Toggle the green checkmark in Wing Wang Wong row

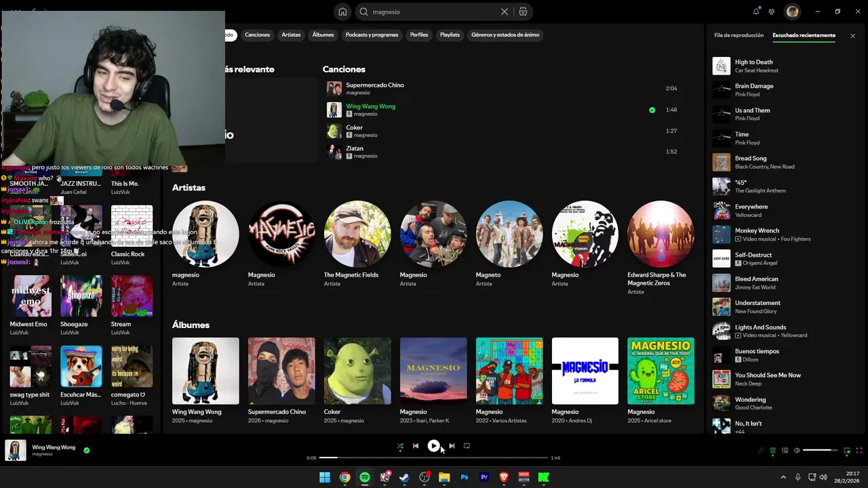652,110
